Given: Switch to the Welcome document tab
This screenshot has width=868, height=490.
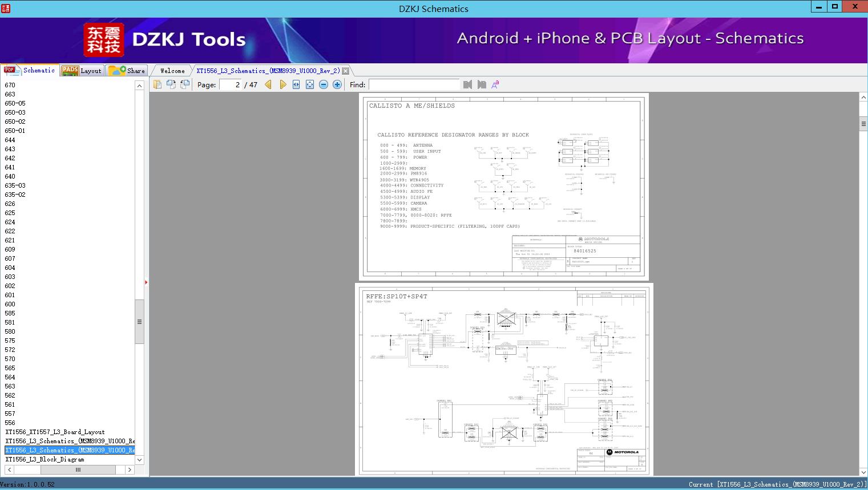Looking at the screenshot, I should [x=172, y=71].
